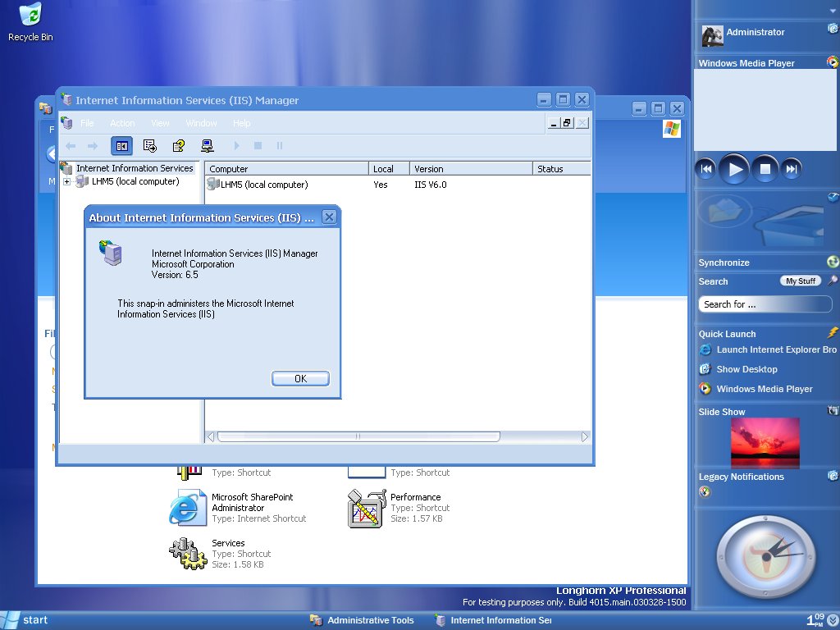Open the File menu in IIS Manager
This screenshot has width=840, height=630.
[87, 123]
